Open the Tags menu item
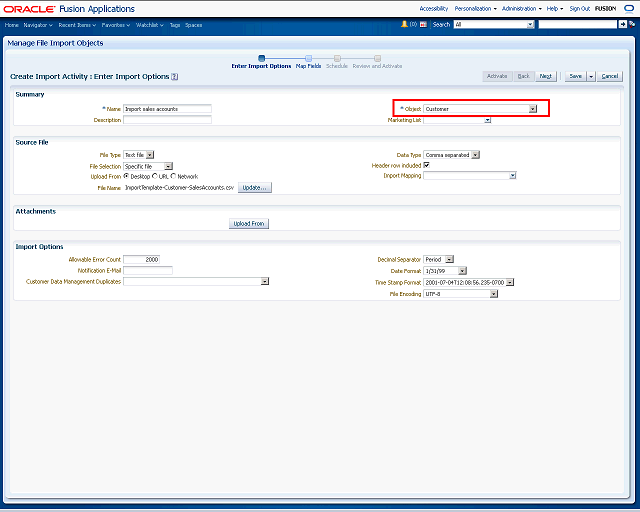The height and width of the screenshot is (512, 640). click(175, 25)
